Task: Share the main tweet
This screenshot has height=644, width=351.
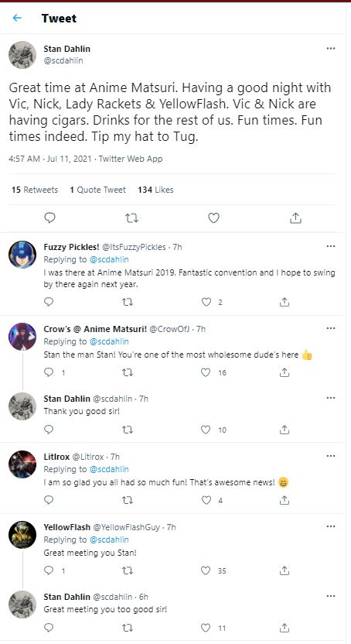Action: pos(295,218)
